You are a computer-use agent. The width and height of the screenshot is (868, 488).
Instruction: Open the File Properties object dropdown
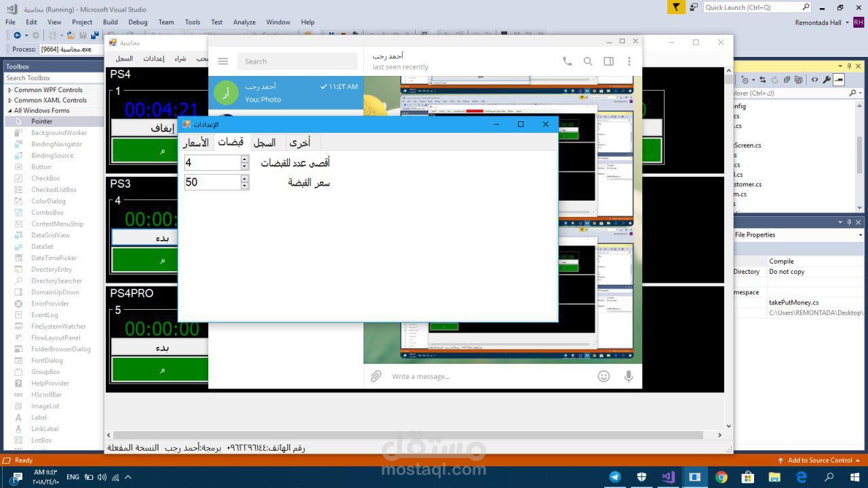click(x=861, y=235)
